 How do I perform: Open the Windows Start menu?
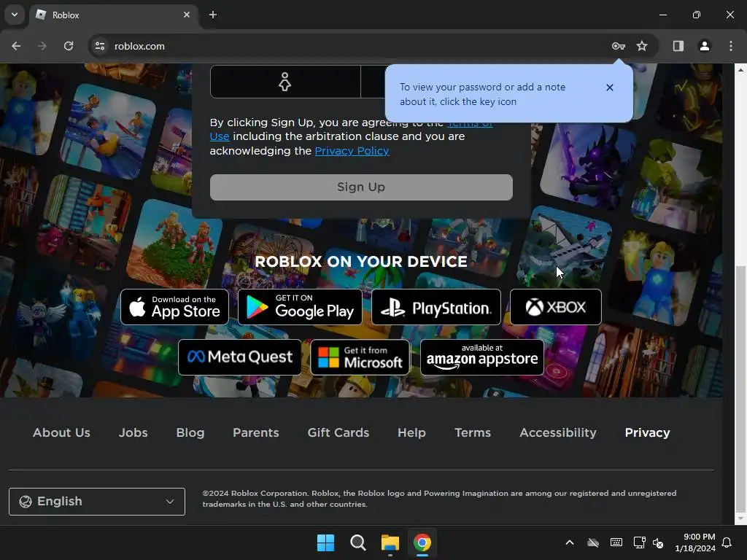pyautogui.click(x=326, y=542)
